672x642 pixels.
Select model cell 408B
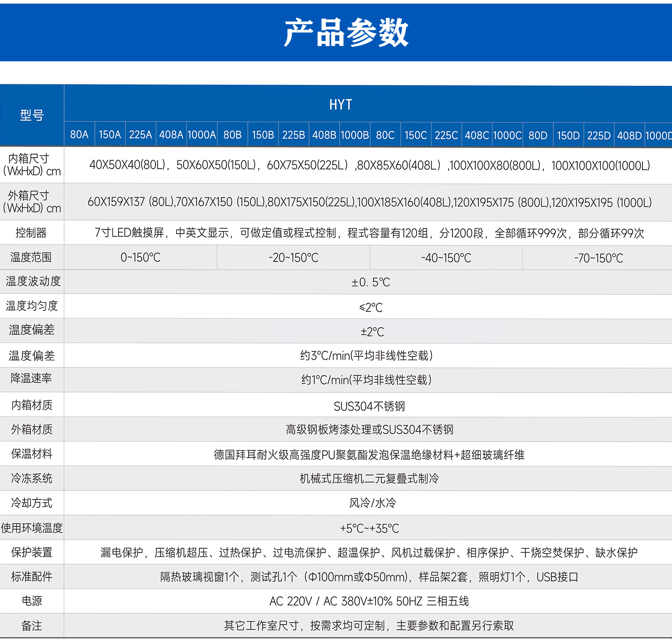tap(324, 135)
